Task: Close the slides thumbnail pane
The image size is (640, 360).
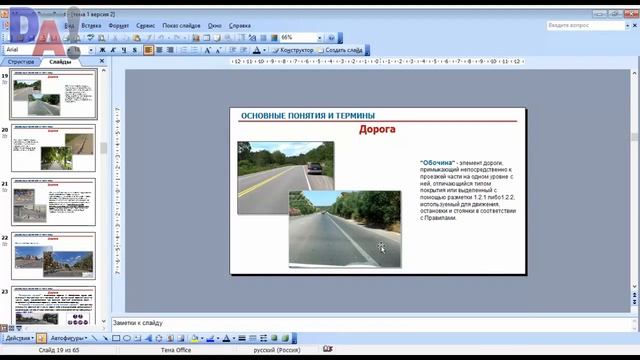Action: tap(102, 61)
